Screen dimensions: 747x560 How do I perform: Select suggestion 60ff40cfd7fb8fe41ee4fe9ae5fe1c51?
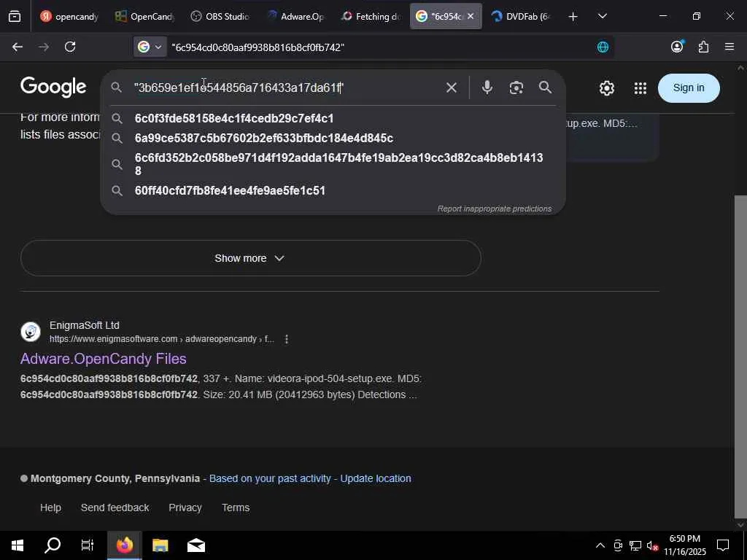(x=333, y=190)
